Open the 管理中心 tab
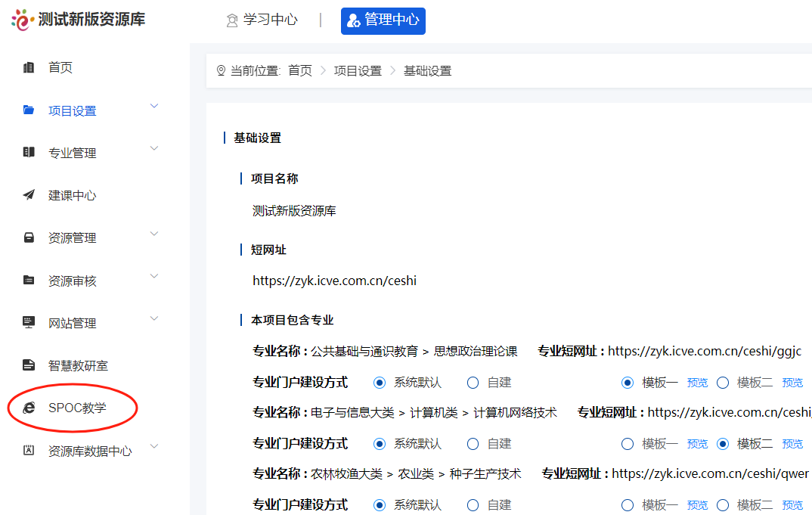Screen dimensions: 812x515 pyautogui.click(x=383, y=20)
